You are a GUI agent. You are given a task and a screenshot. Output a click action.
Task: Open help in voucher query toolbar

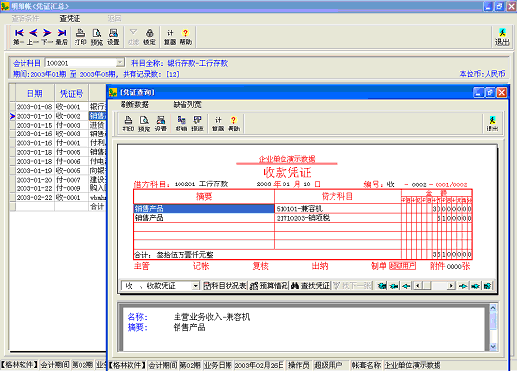pyautogui.click(x=234, y=123)
